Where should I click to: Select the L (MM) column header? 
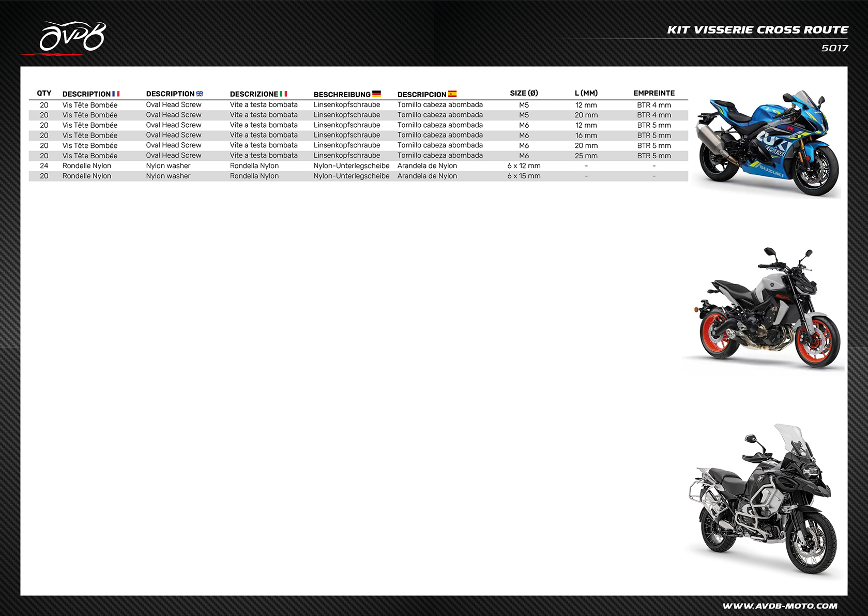[586, 93]
